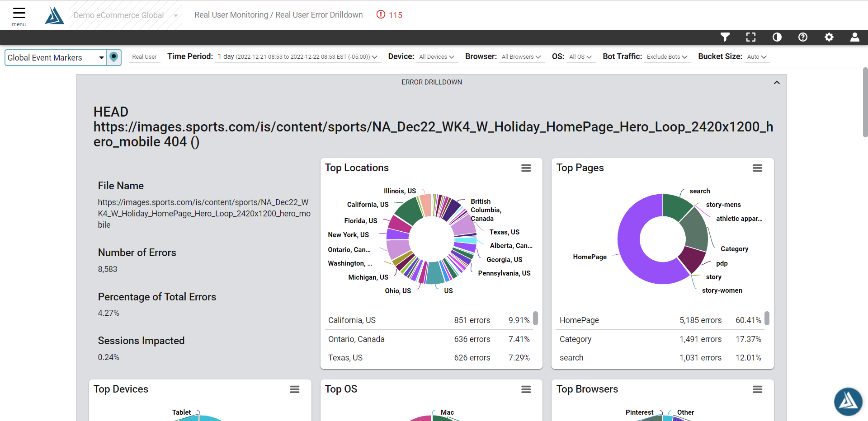Open the Browser All Browsers dropdown
868x421 pixels.
(521, 57)
